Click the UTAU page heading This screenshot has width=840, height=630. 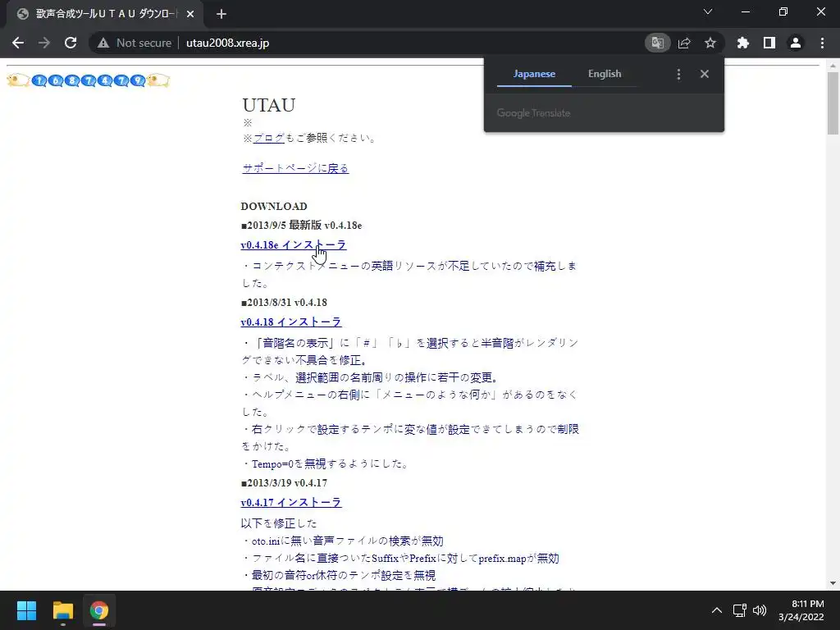(268, 105)
